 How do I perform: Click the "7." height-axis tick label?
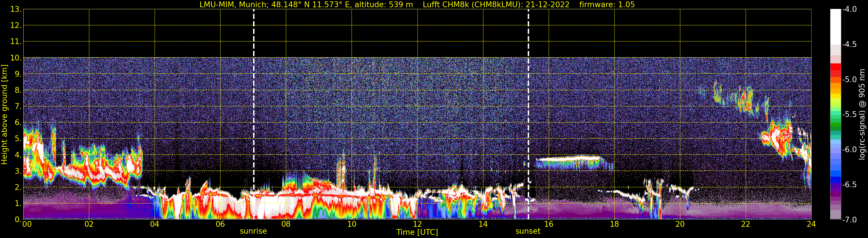click(18, 107)
